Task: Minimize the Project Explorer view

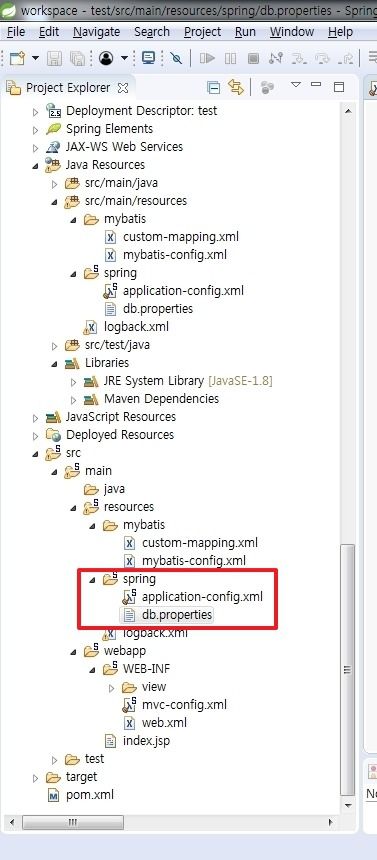Action: point(316,84)
